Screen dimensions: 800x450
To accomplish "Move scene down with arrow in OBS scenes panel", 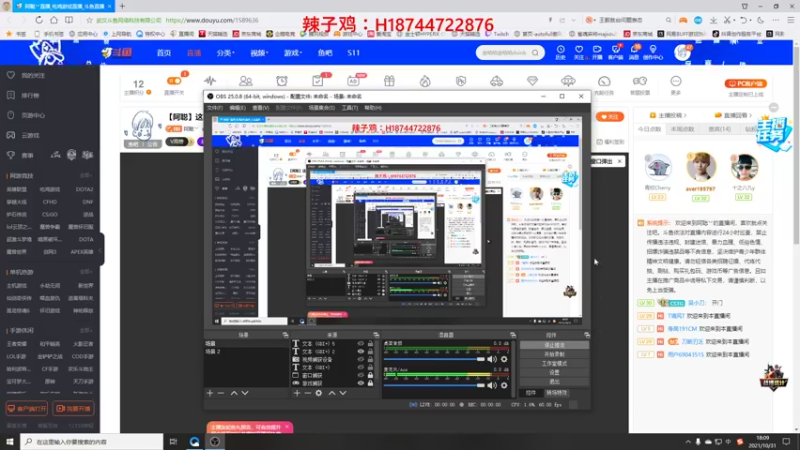I will point(245,393).
